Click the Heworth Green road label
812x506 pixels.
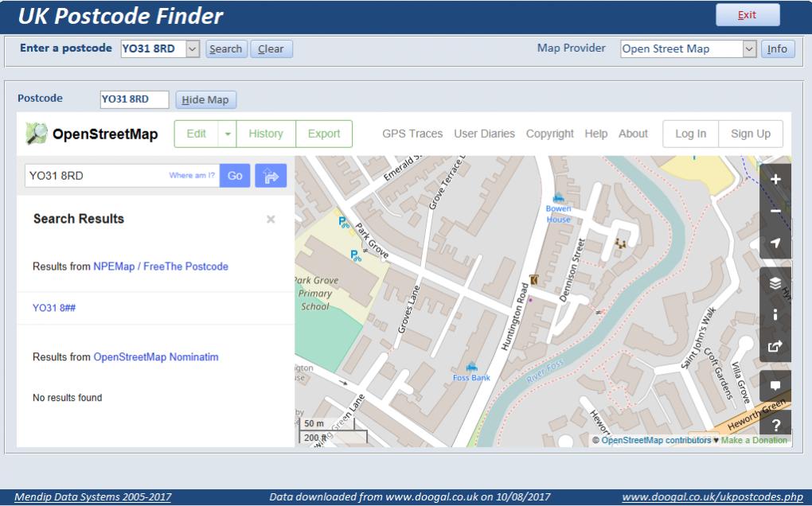pos(756,415)
